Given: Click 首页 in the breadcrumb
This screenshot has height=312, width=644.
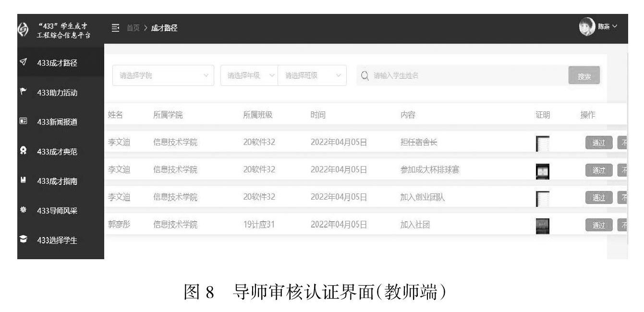Looking at the screenshot, I should point(133,28).
